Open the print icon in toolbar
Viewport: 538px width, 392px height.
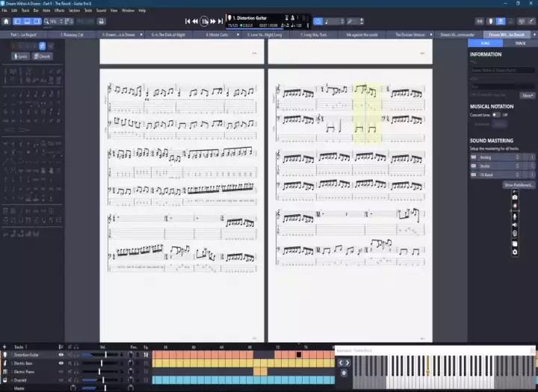coord(101,21)
